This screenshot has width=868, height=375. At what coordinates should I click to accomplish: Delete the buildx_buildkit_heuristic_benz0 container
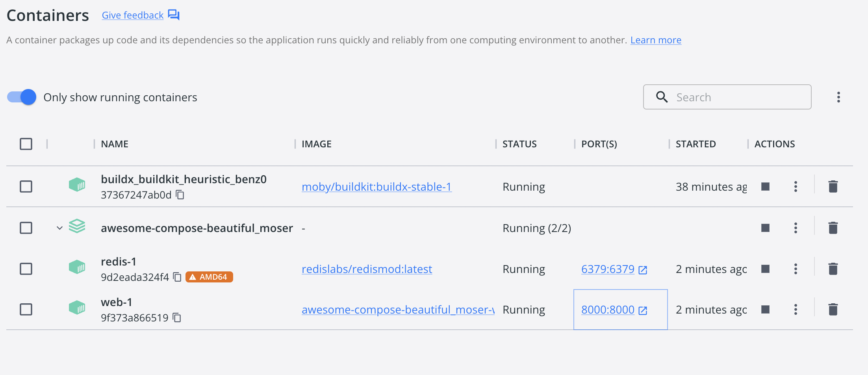[833, 186]
